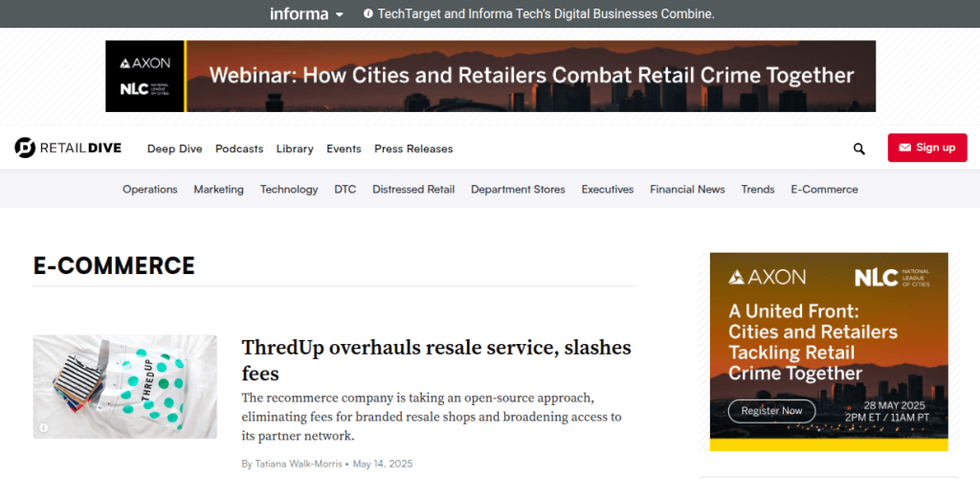Select the Operations topic
The image size is (980, 479).
pos(150,189)
